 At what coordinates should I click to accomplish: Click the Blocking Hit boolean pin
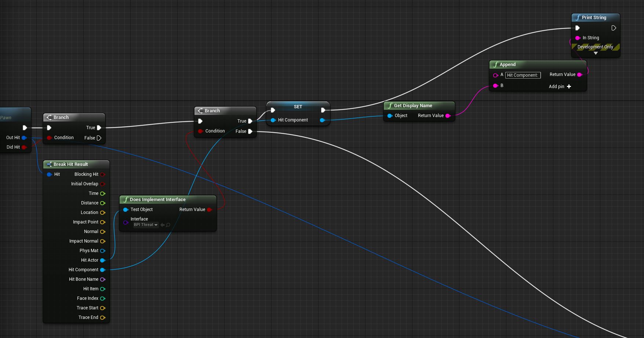[103, 174]
